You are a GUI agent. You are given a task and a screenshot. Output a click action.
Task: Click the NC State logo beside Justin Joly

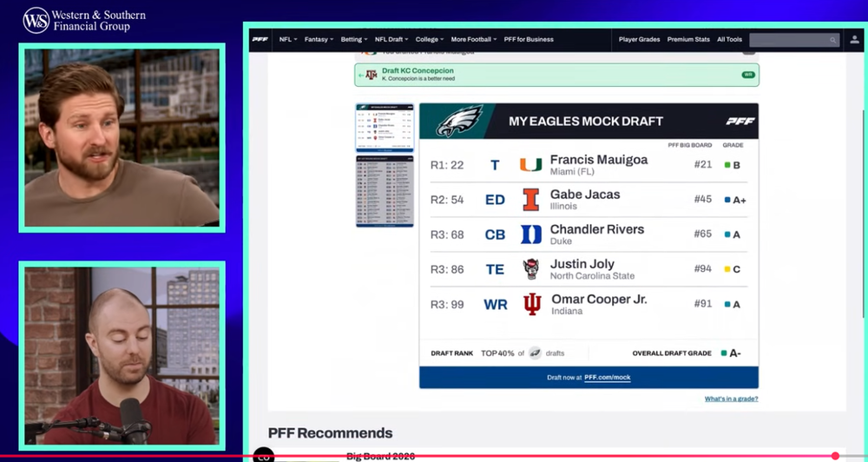click(530, 269)
